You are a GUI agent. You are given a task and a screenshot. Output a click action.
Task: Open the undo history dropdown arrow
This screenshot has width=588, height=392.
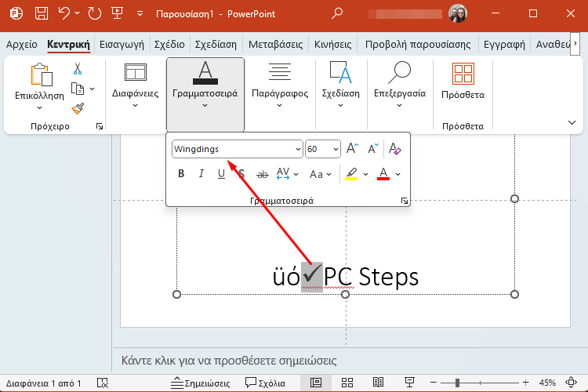point(78,13)
